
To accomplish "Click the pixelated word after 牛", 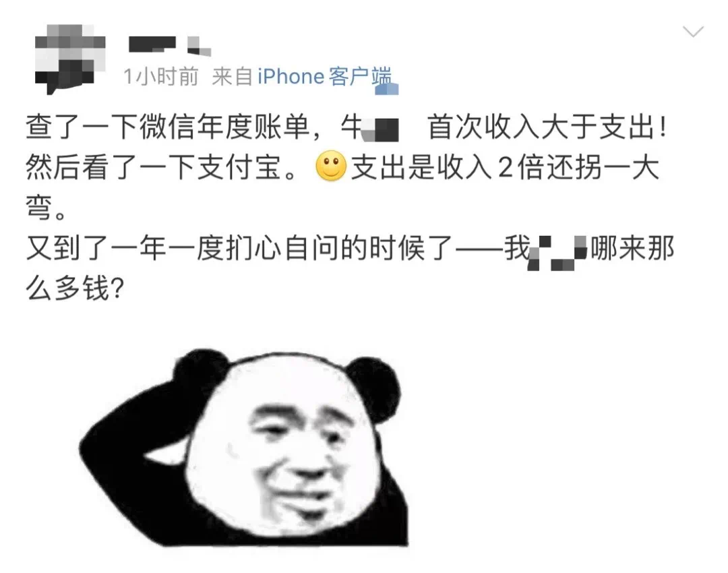I will pos(381,129).
